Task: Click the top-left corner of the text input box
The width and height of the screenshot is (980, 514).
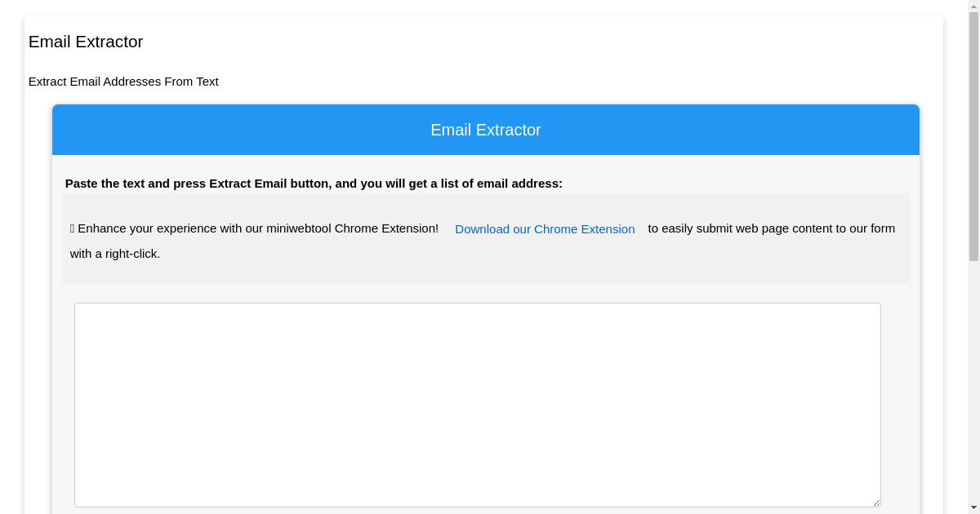Action: [77, 304]
